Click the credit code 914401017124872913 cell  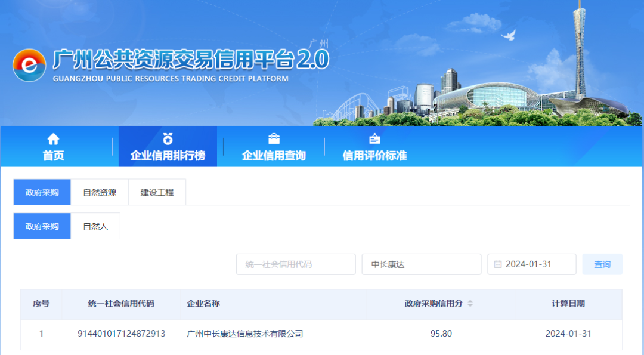click(121, 334)
